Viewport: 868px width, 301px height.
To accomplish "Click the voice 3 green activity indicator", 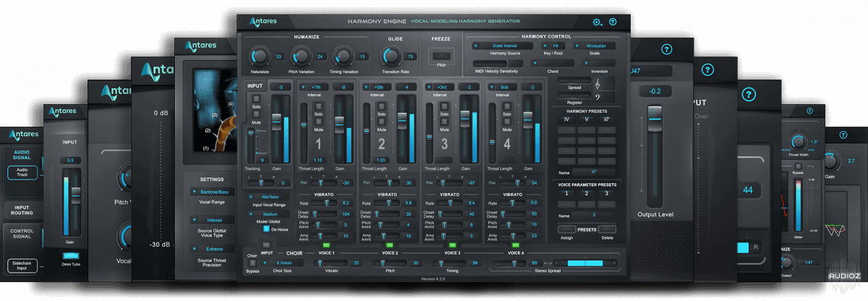I will click(x=452, y=244).
